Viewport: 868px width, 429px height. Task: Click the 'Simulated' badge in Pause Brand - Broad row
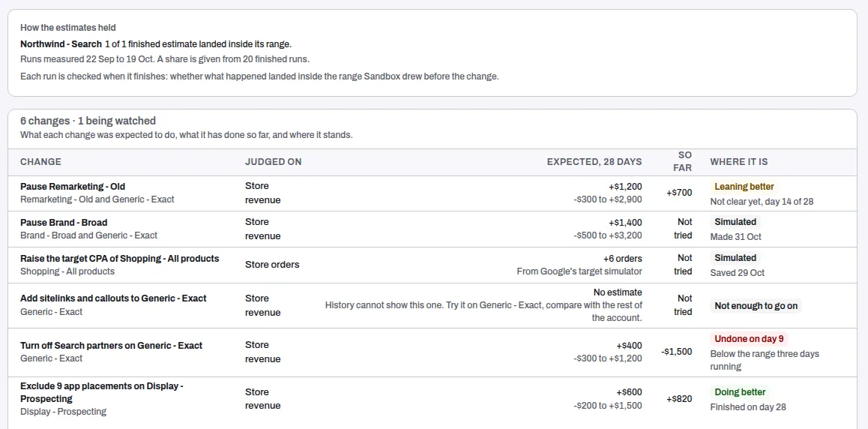click(735, 222)
